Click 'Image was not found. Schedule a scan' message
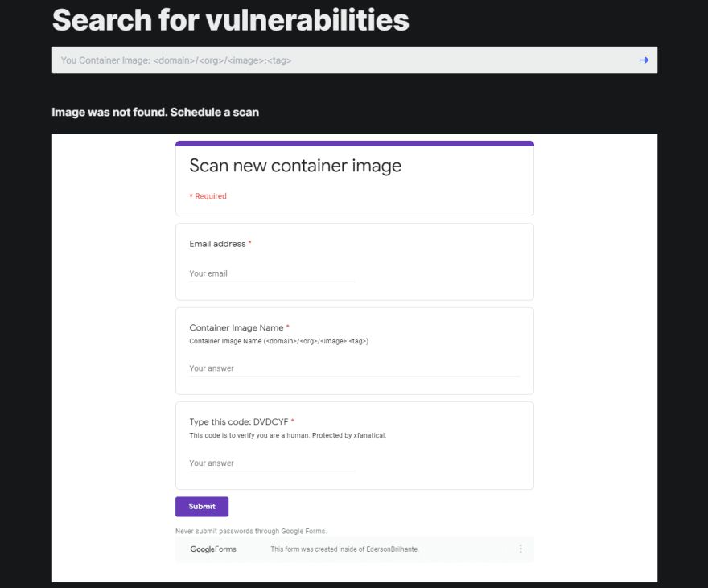Image resolution: width=708 pixels, height=588 pixels. click(x=155, y=112)
